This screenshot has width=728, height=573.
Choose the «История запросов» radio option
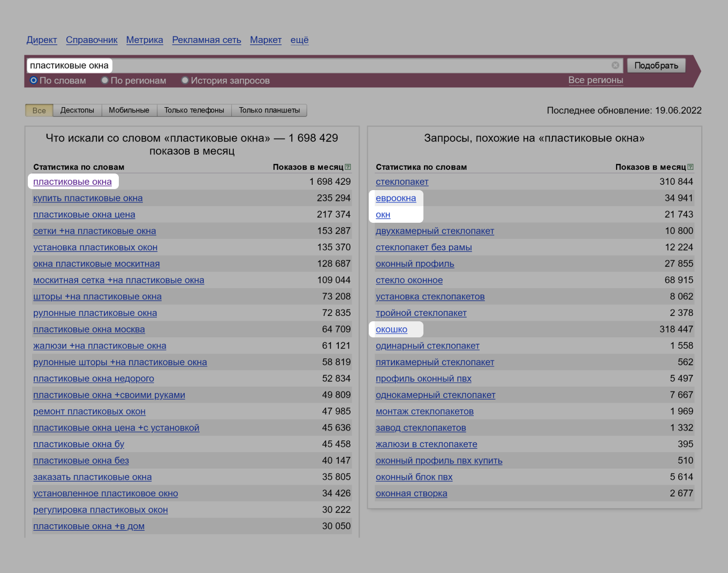click(185, 80)
